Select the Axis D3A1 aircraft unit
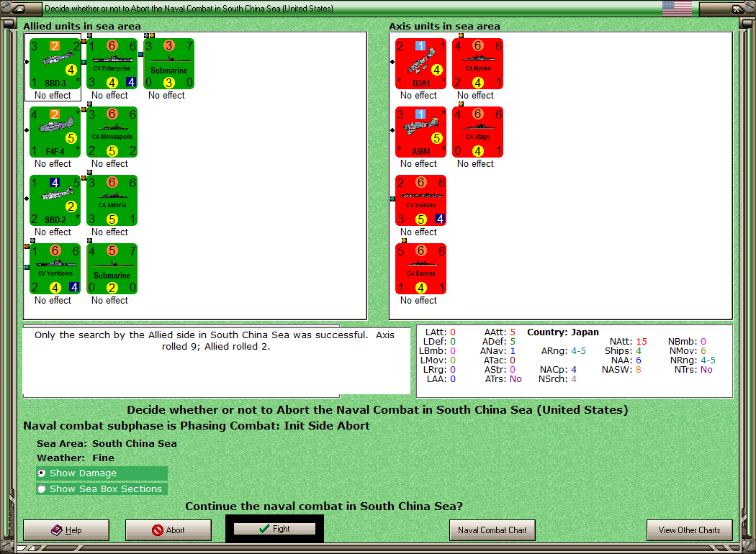756x554 pixels. 421,64
